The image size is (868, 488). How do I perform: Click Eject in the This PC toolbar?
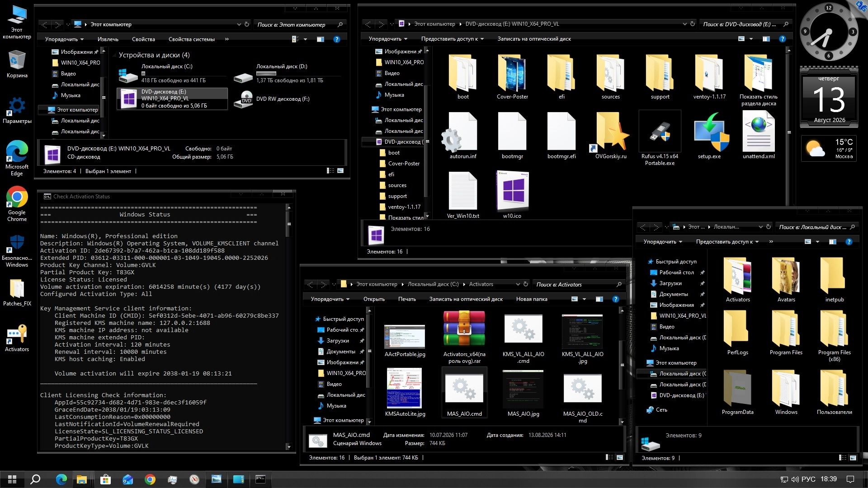point(108,39)
